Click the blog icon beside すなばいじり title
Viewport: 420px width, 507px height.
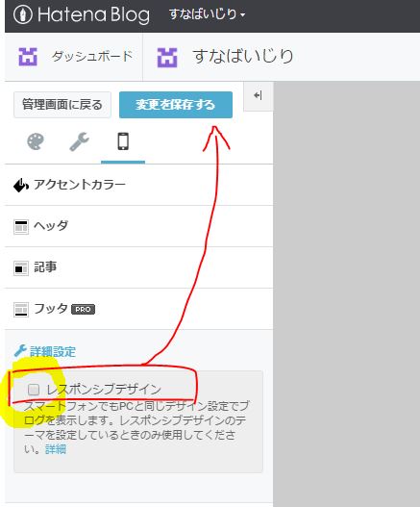pyautogui.click(x=167, y=57)
